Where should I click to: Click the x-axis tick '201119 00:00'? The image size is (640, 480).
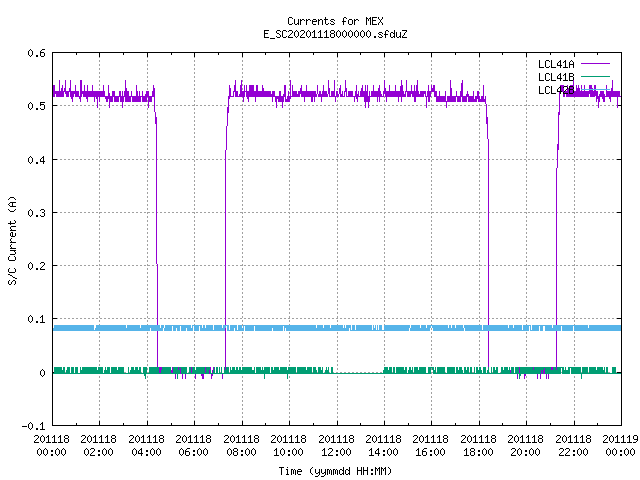(620, 446)
